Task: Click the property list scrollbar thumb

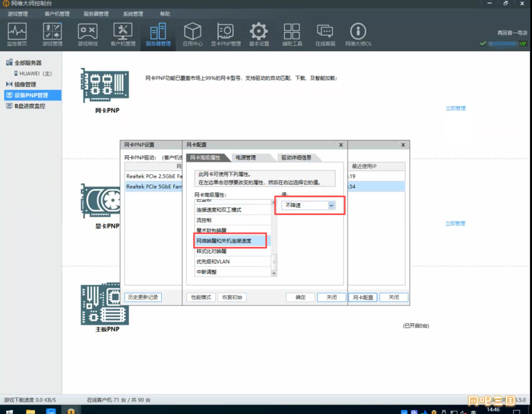Action: coord(274,261)
